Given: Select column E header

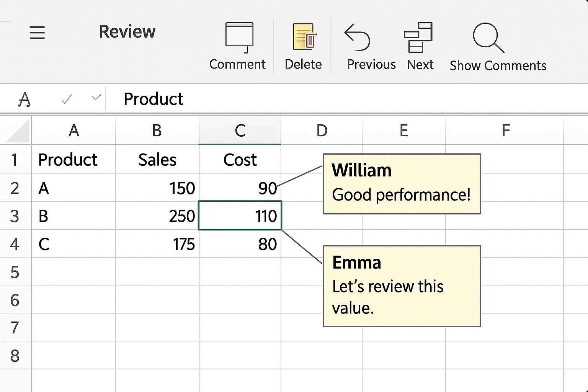Looking at the screenshot, I should (404, 131).
